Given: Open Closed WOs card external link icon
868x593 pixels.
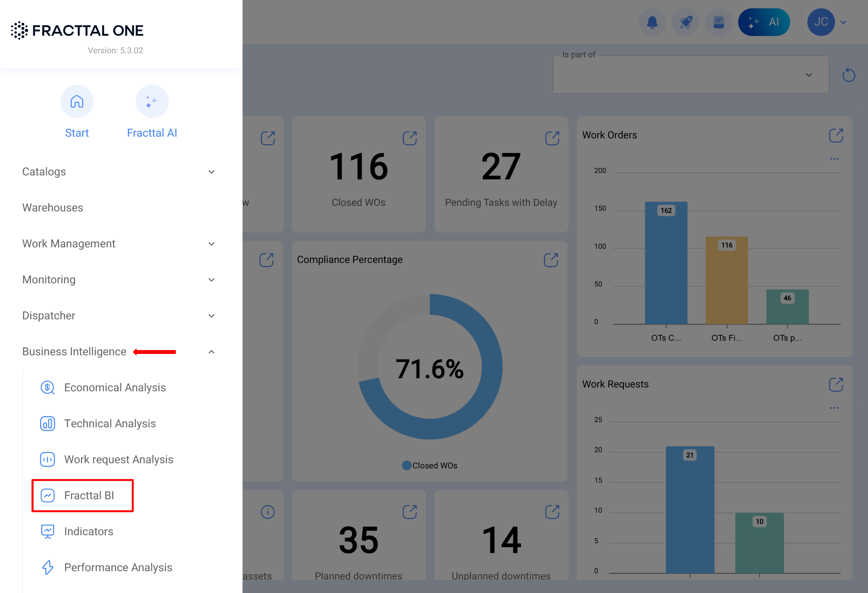Looking at the screenshot, I should pyautogui.click(x=409, y=138).
